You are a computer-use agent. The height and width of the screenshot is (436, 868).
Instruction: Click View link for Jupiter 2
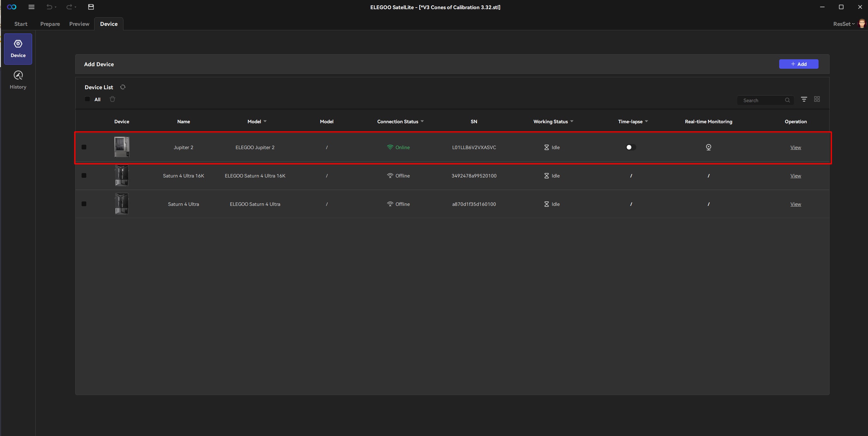point(796,147)
